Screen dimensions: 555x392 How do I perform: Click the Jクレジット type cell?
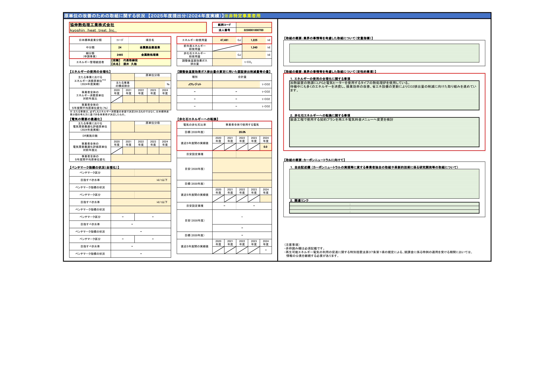pyautogui.click(x=195, y=84)
